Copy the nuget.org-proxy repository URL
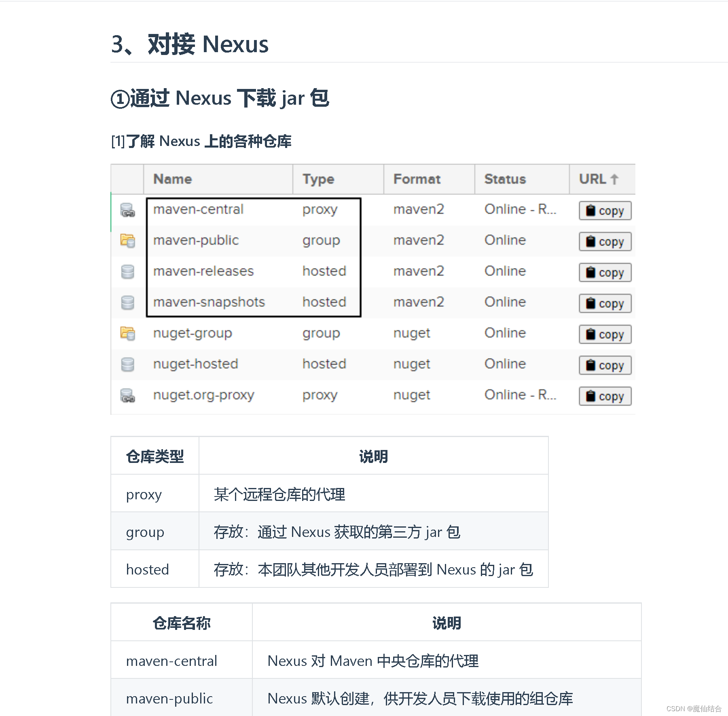The height and width of the screenshot is (716, 728). [605, 396]
